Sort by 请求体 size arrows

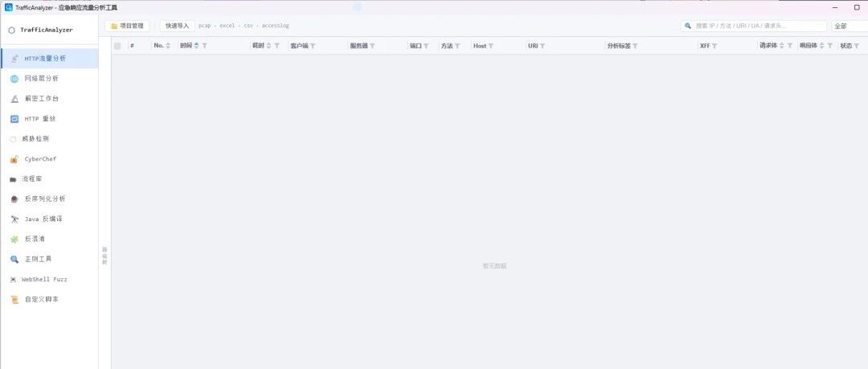click(x=782, y=46)
